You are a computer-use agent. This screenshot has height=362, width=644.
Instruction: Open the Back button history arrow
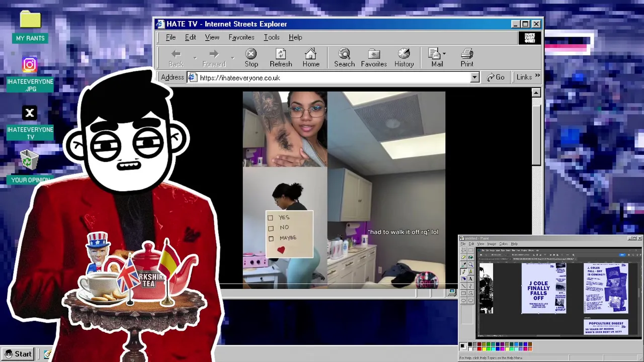point(195,58)
